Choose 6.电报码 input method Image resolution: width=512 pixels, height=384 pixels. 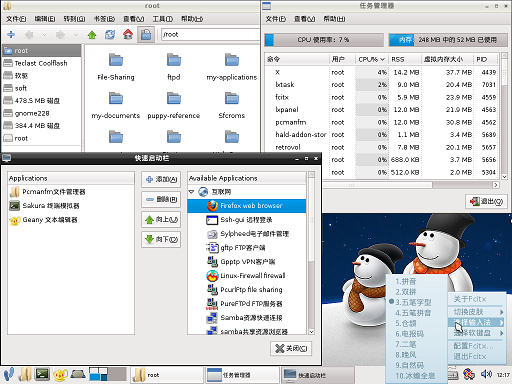409,334
